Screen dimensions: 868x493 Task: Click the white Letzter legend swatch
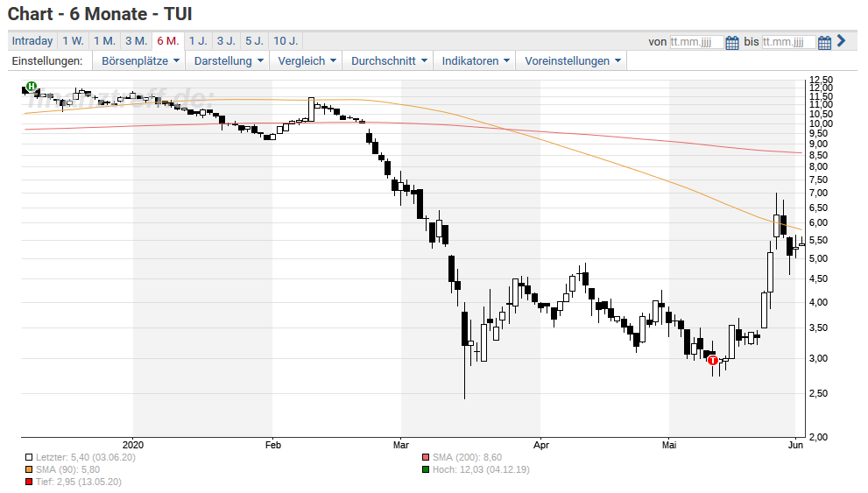click(x=29, y=458)
